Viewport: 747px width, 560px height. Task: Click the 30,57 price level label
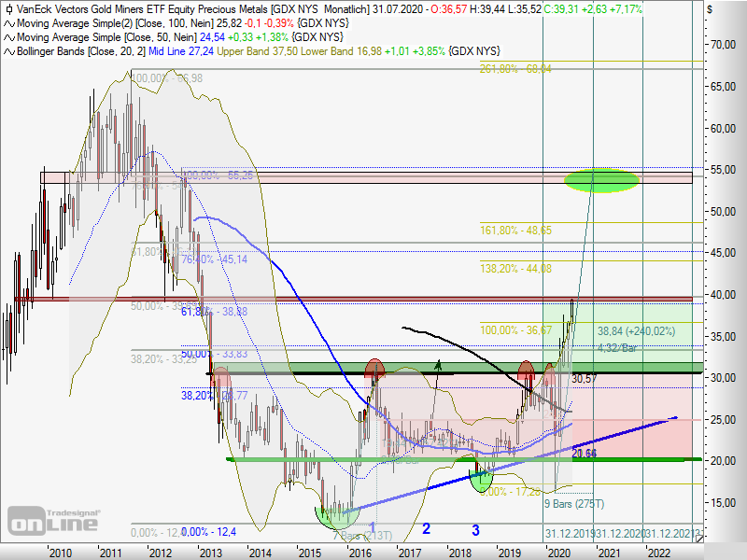pos(585,379)
